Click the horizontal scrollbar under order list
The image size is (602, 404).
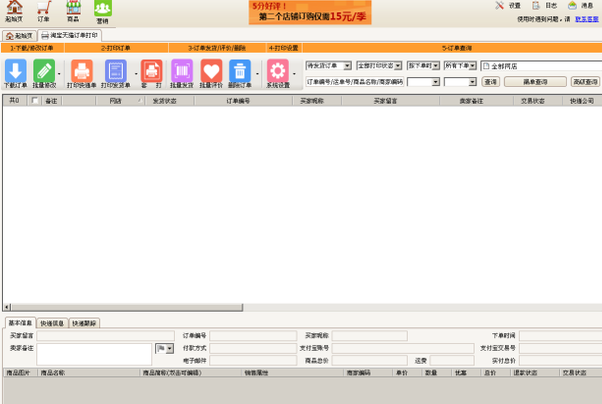click(300, 308)
